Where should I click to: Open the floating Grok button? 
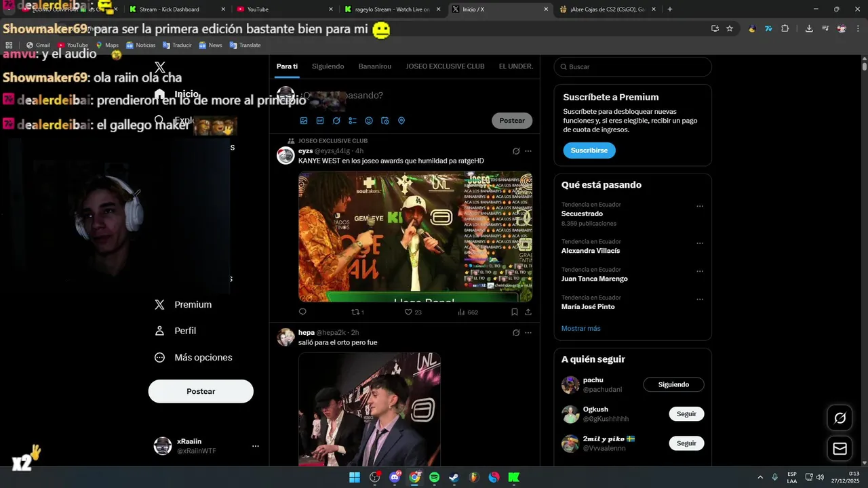[x=840, y=418]
